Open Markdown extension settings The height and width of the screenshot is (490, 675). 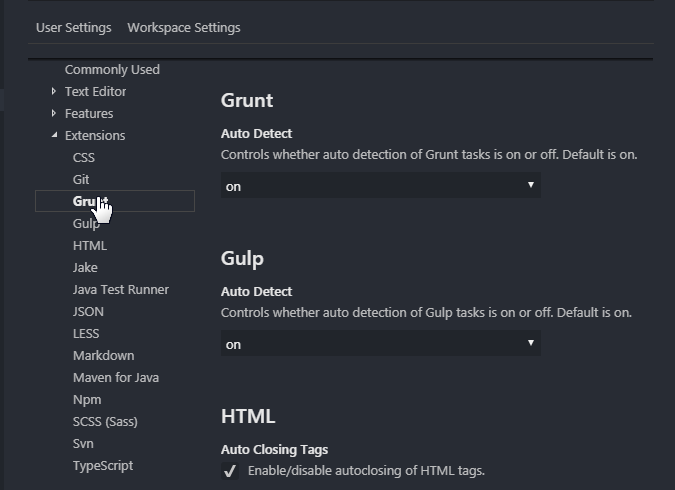[x=104, y=355]
